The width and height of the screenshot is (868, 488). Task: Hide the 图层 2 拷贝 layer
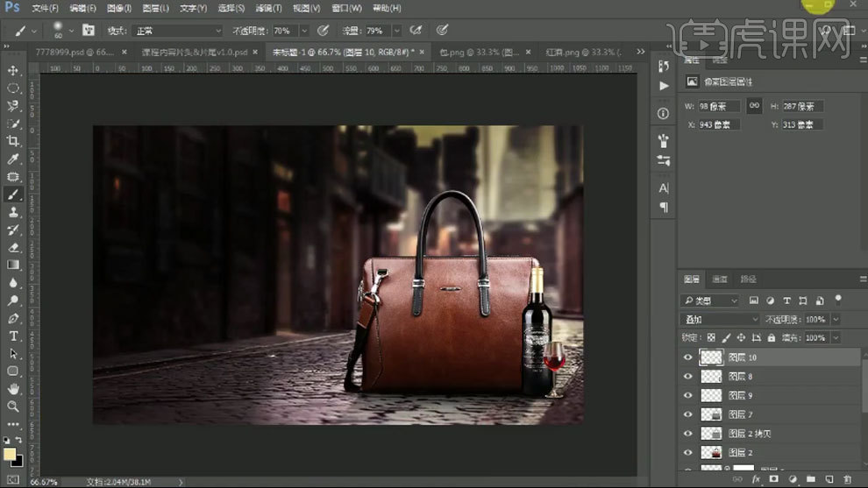pos(688,434)
